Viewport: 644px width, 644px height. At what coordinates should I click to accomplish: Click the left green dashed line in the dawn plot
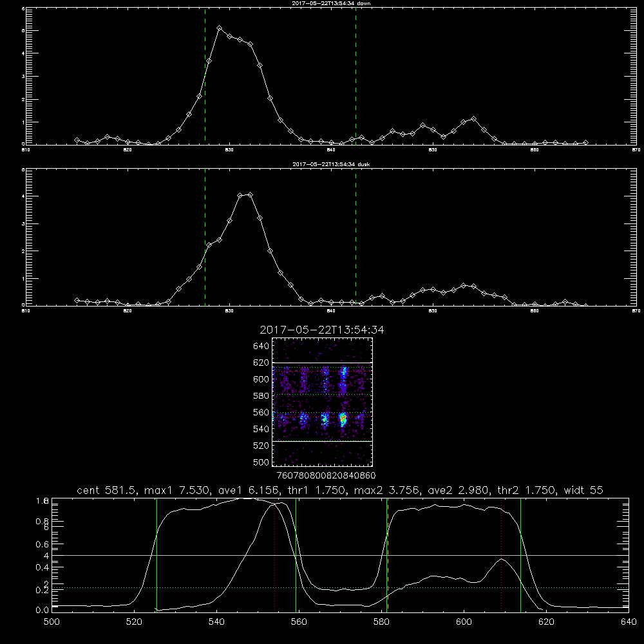(x=205, y=76)
